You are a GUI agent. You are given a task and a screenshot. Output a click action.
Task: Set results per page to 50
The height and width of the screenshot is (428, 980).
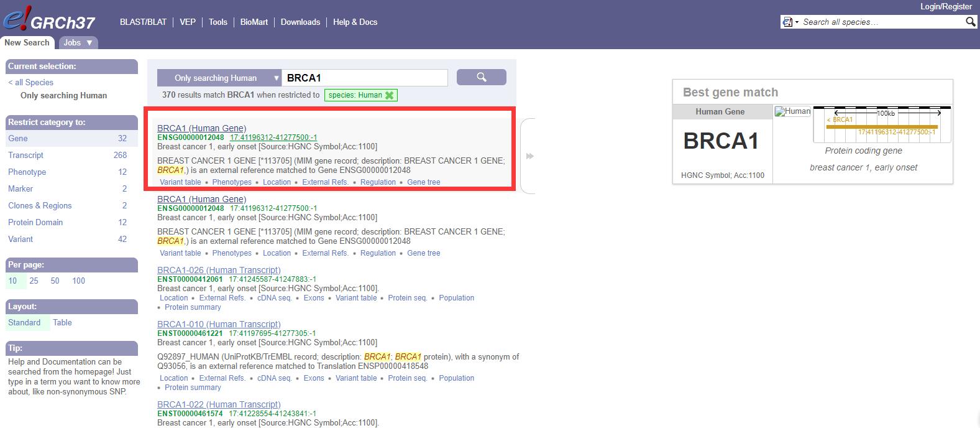[x=55, y=281]
